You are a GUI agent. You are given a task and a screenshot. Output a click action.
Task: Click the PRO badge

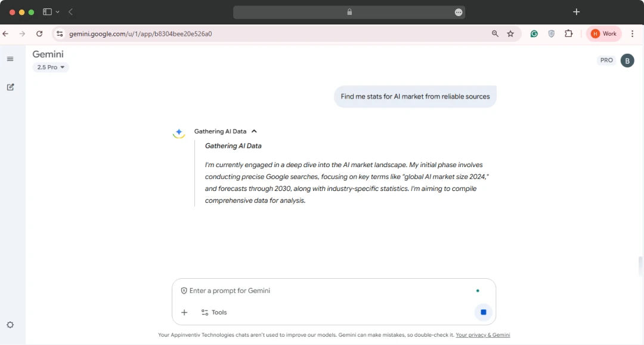(x=606, y=60)
